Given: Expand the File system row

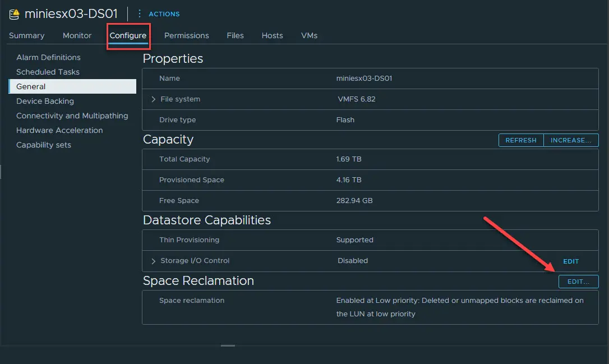Looking at the screenshot, I should pos(154,99).
